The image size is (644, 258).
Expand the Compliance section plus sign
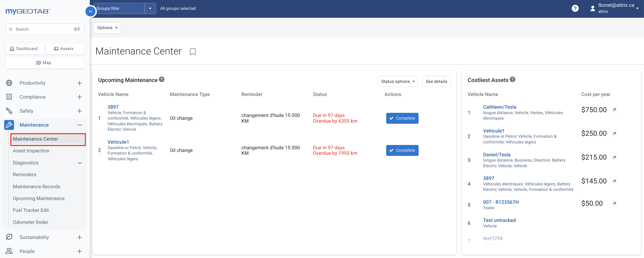80,97
